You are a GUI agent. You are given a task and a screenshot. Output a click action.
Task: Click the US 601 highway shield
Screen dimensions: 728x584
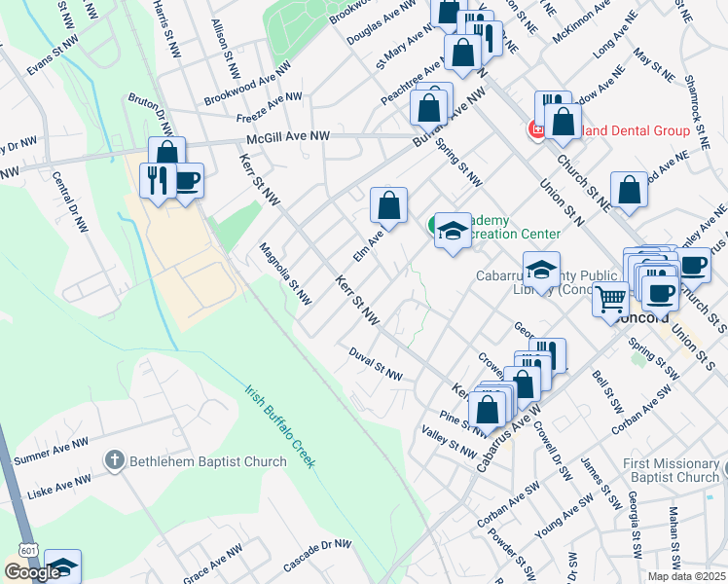[x=28, y=551]
